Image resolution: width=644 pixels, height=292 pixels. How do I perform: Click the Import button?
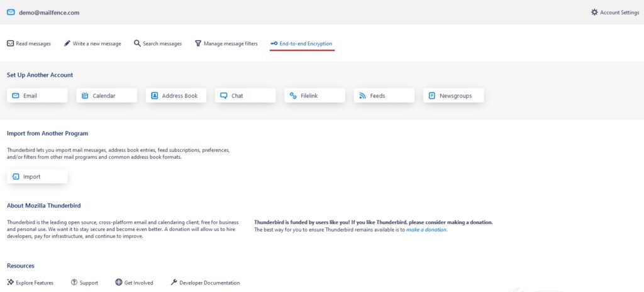tap(37, 176)
